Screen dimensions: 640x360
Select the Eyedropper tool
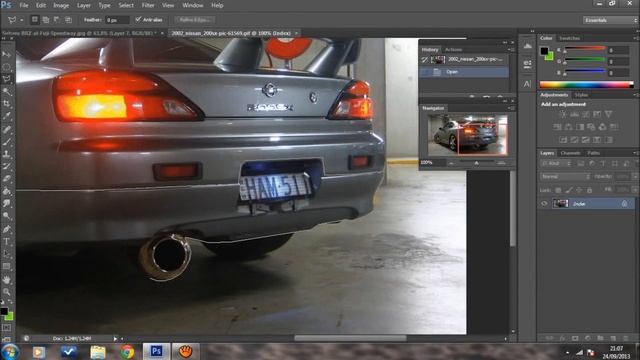coord(7,116)
